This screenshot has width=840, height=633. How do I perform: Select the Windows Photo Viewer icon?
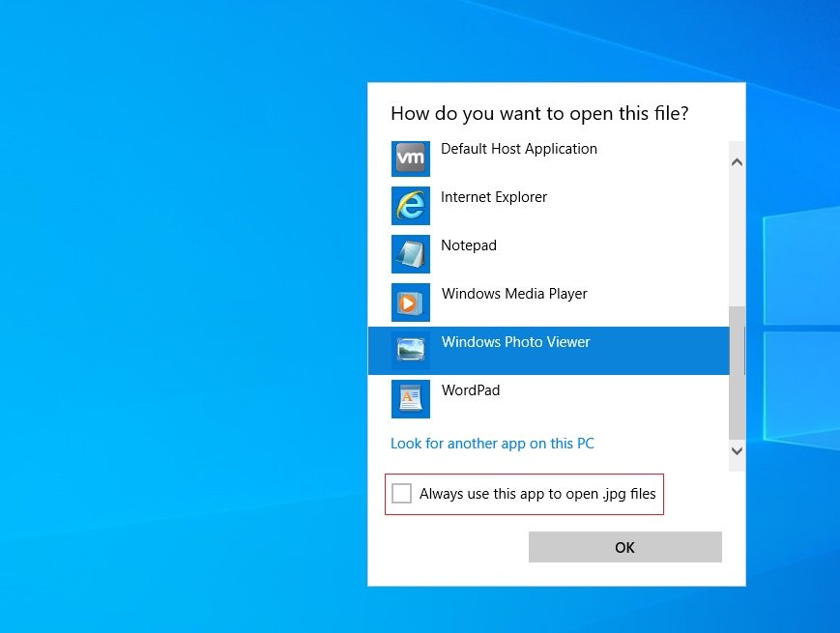pos(411,350)
